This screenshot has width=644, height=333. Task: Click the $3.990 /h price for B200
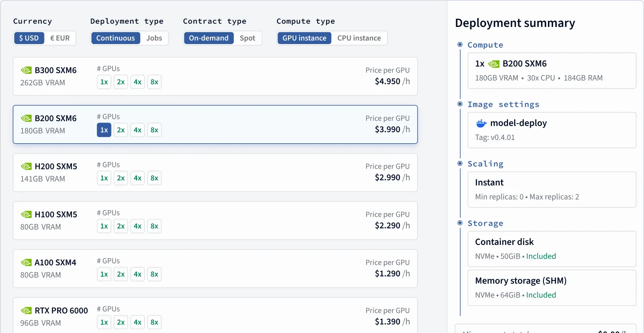pyautogui.click(x=392, y=129)
